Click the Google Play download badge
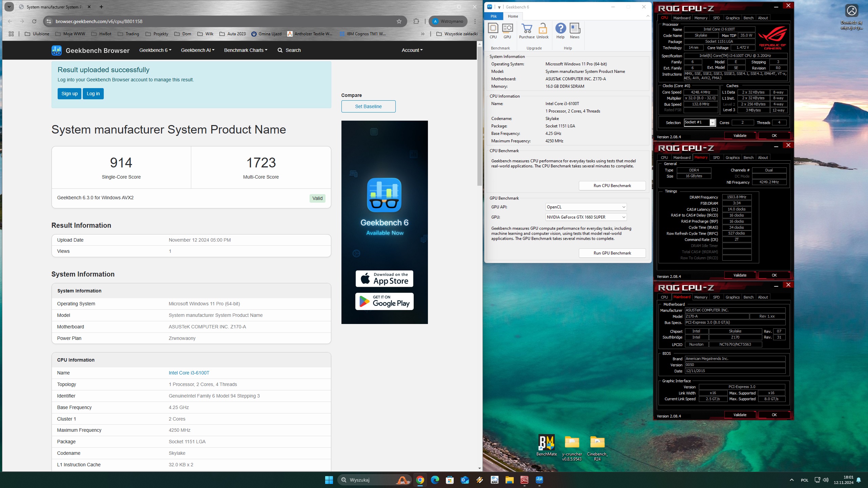This screenshot has height=488, width=868. (384, 301)
